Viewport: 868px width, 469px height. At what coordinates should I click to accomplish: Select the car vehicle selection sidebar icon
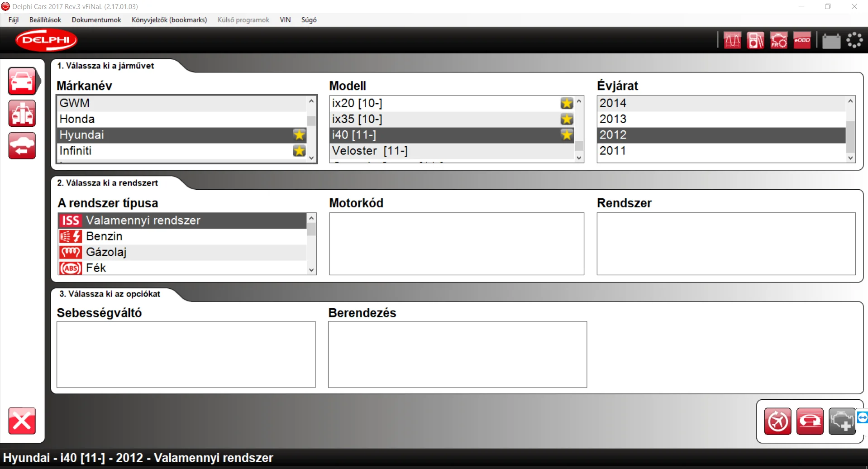(22, 81)
